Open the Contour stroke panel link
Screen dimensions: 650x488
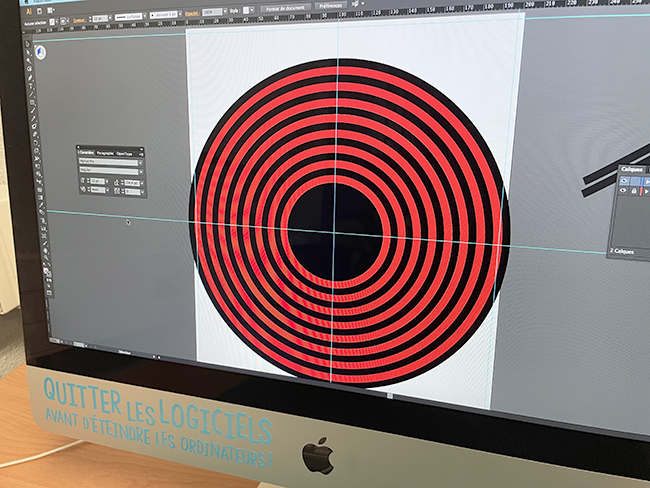point(79,20)
